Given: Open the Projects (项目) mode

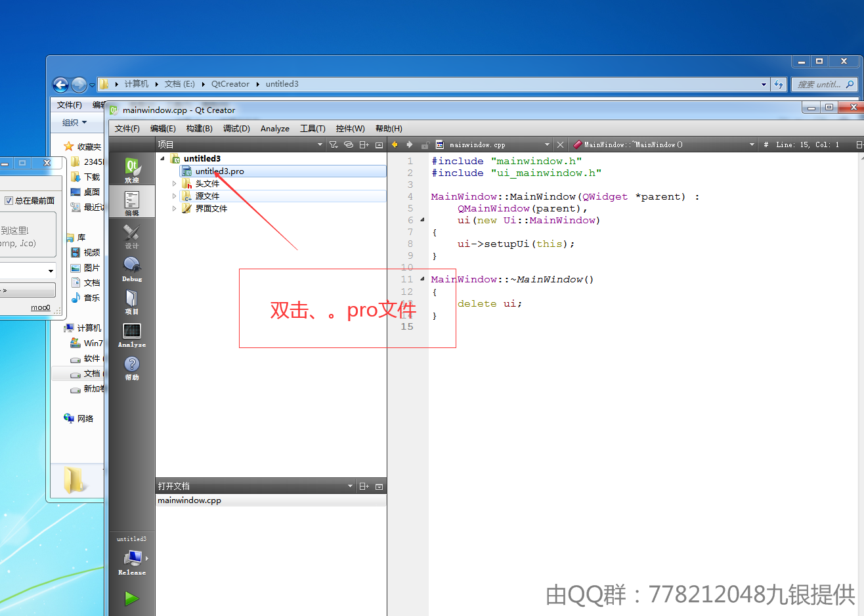Looking at the screenshot, I should 132,301.
